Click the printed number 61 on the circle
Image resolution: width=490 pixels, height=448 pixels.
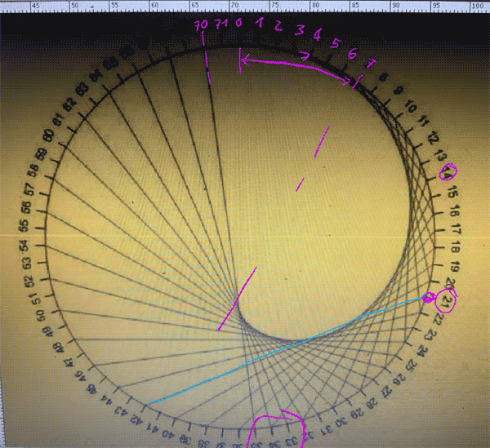pyautogui.click(x=59, y=118)
